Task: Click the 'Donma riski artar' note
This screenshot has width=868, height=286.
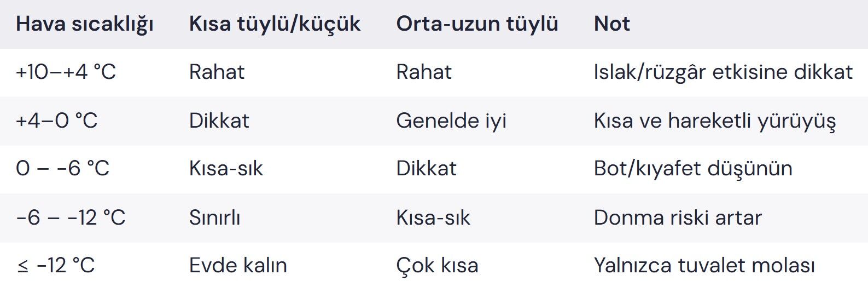Action: 678,218
